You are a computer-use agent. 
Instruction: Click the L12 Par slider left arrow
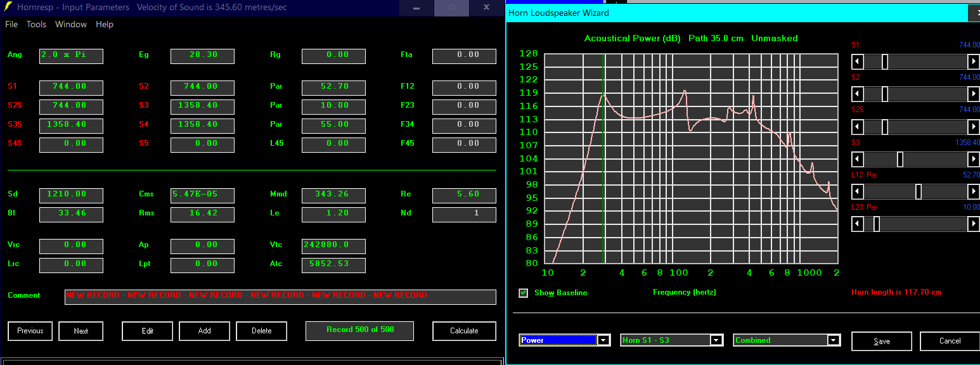(857, 191)
